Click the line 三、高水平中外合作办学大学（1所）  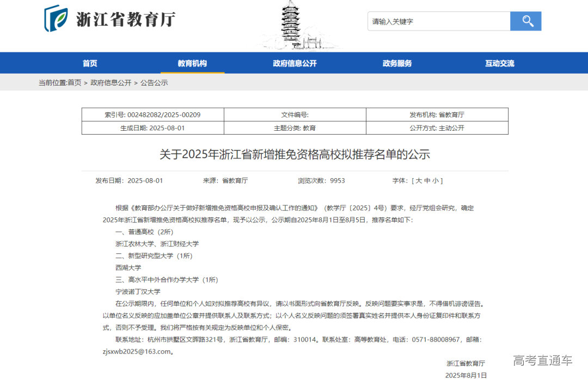point(167,280)
